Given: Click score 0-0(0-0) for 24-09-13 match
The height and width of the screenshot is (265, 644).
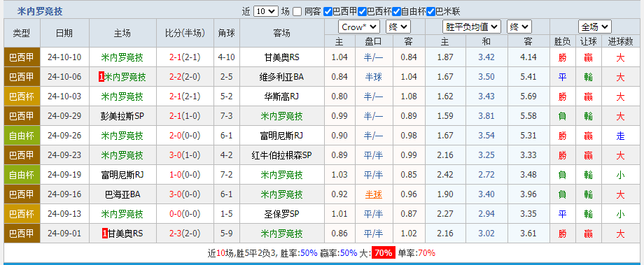Looking at the screenshot, I should pyautogui.click(x=185, y=214).
